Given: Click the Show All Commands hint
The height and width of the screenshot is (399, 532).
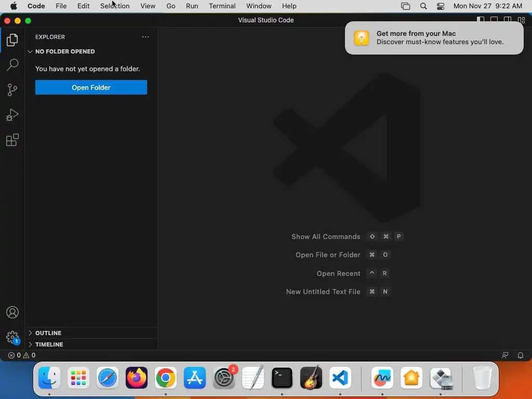Looking at the screenshot, I should pyautogui.click(x=348, y=237).
